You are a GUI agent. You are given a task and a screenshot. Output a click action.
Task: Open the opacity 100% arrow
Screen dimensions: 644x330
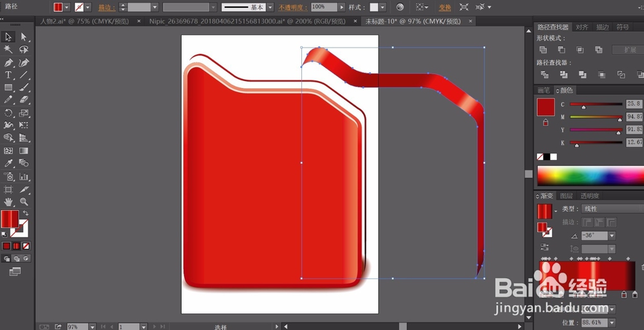[341, 7]
